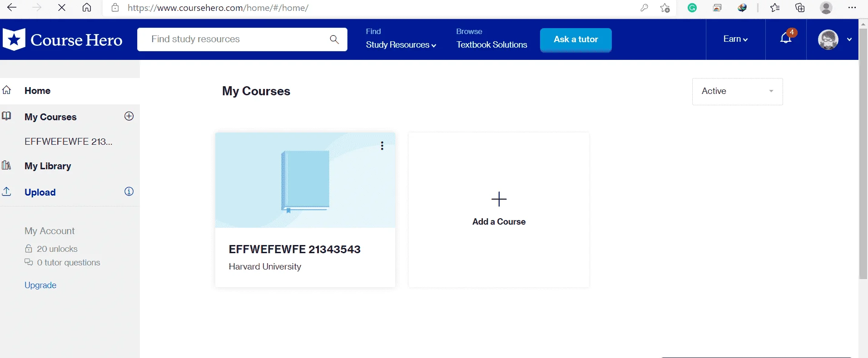Click the browser address bar URL

[218, 8]
